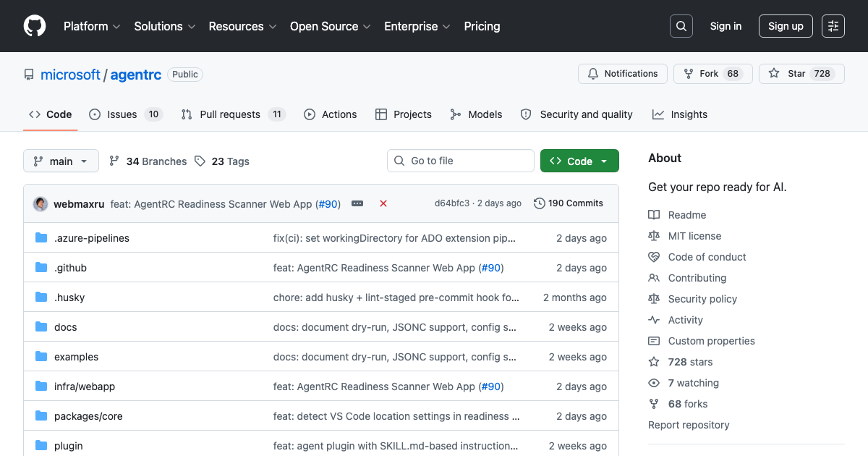Open the appearance settings icon button

click(x=833, y=26)
